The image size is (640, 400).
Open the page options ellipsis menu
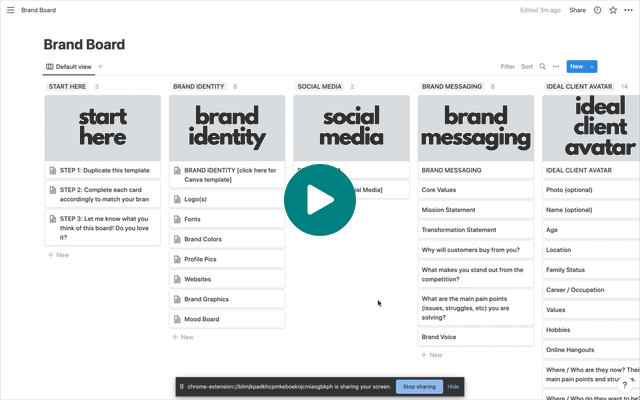(628, 10)
